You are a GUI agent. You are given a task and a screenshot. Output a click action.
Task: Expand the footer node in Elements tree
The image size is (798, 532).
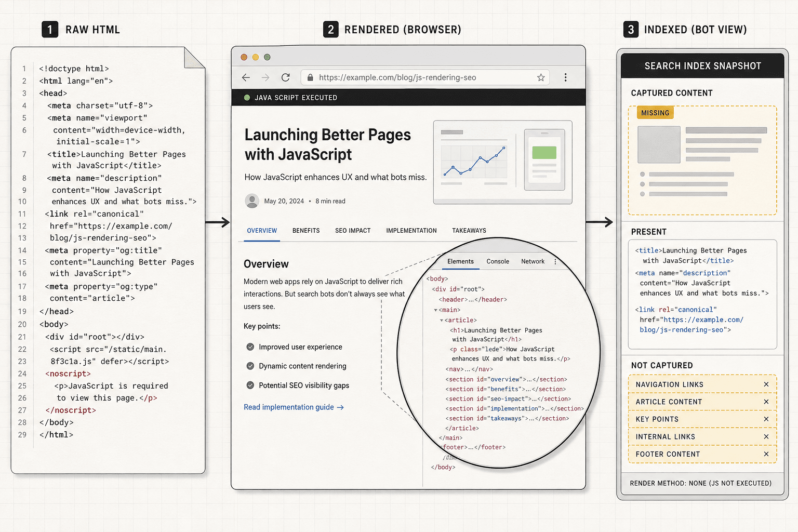[x=473, y=447]
